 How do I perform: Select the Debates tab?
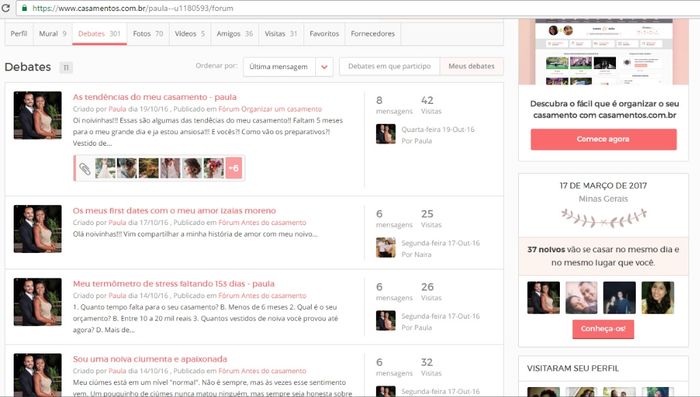click(99, 33)
